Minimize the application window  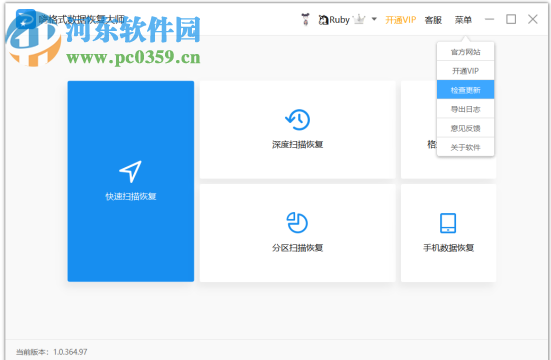coord(489,19)
